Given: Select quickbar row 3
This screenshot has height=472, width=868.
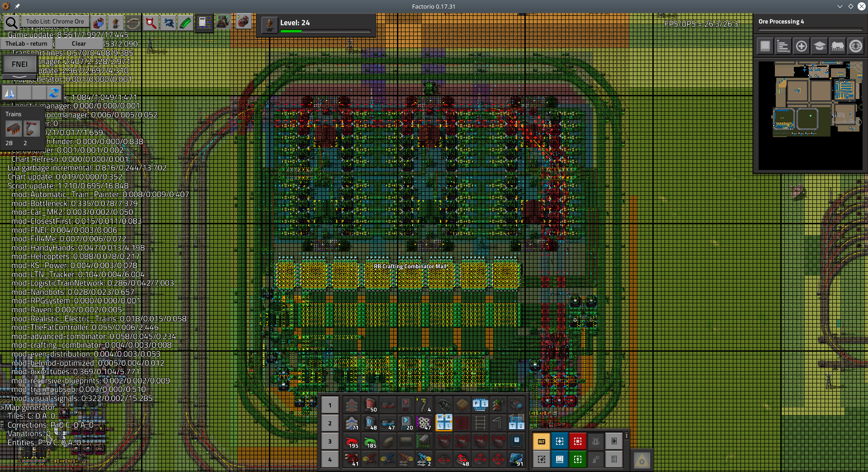Looking at the screenshot, I should click(330, 442).
